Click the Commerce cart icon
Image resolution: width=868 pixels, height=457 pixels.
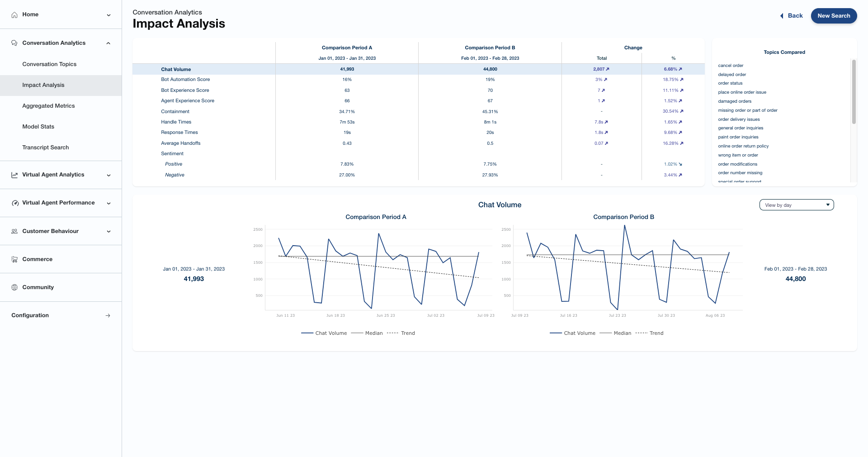tap(14, 259)
